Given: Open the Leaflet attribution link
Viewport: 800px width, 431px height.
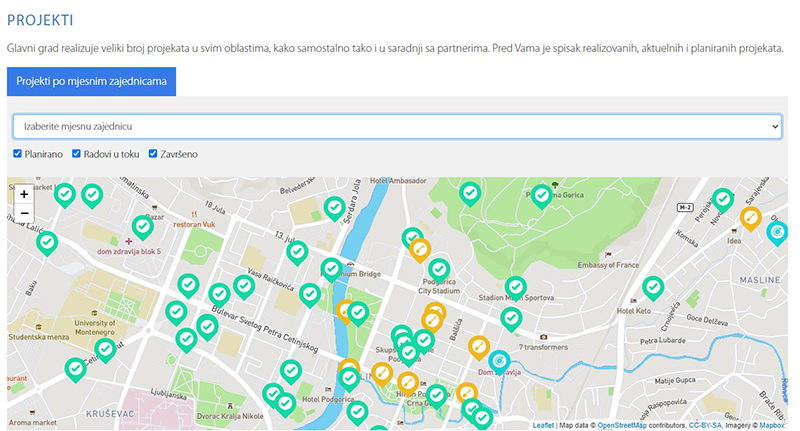Looking at the screenshot, I should 543,425.
